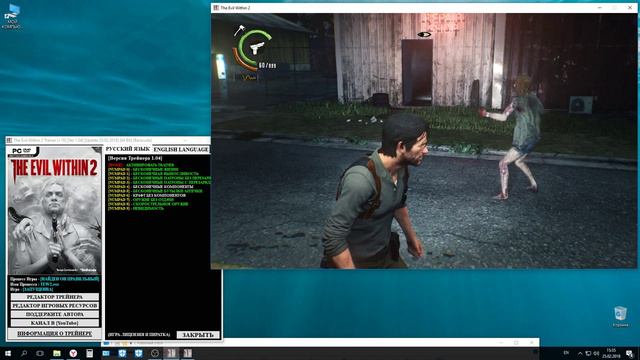This screenshot has width=640, height=360.
Task: Click the green health ring gauge
Action: point(254,48)
